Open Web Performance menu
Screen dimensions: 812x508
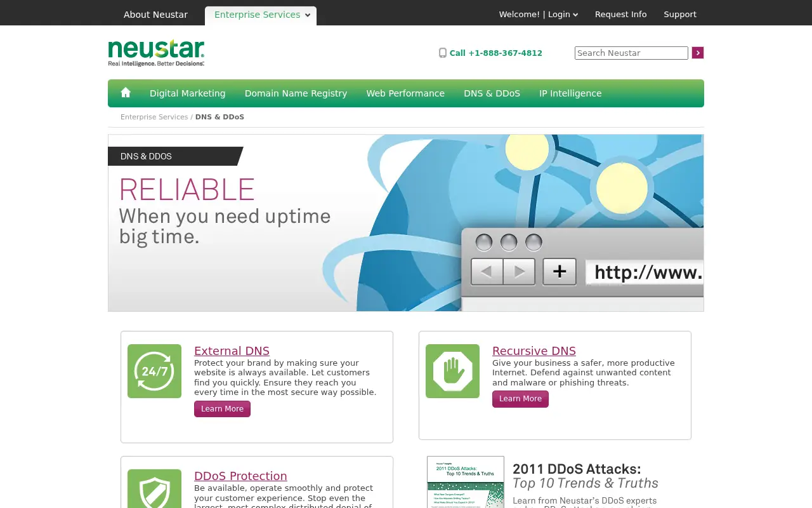pos(405,93)
